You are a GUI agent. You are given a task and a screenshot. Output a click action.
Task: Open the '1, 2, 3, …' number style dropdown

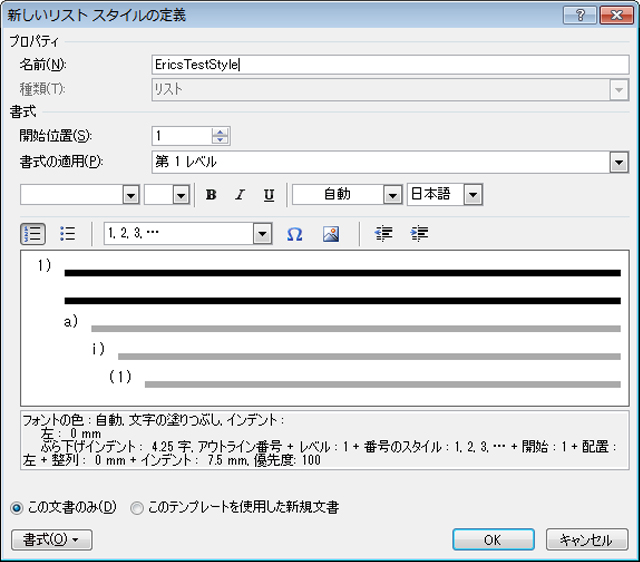click(262, 234)
